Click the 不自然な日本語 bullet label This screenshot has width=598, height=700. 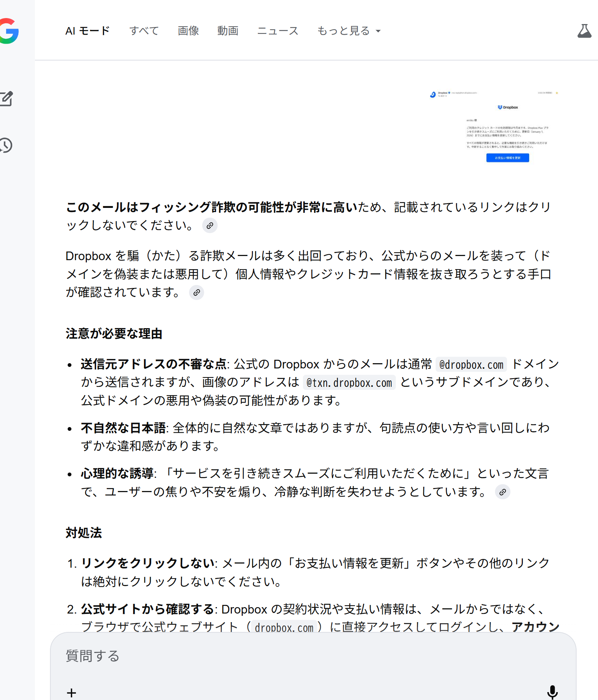[x=123, y=428]
